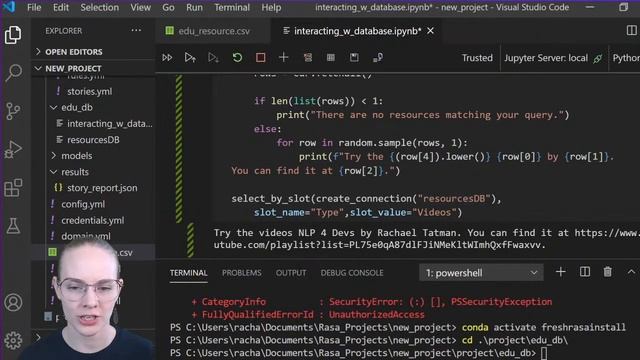Screen dimensions: 640x360
Task: Click the cell output text about NLP 4 Devs
Action: [427, 239]
